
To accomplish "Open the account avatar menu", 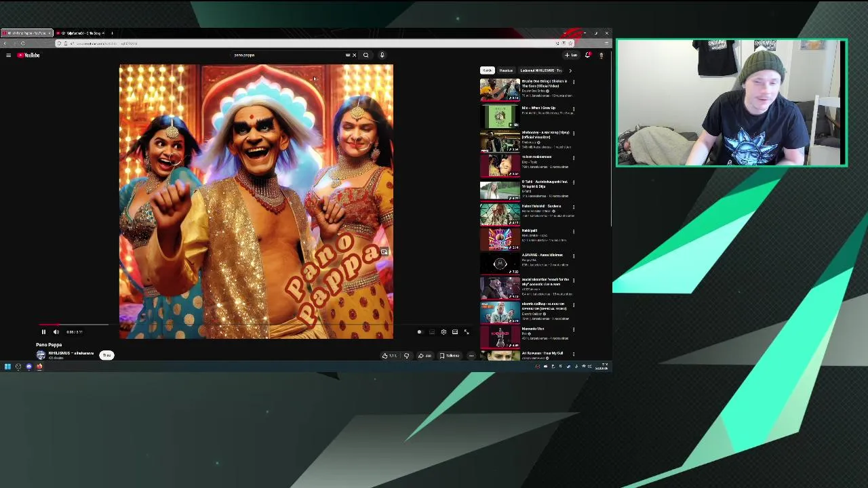I will (601, 56).
